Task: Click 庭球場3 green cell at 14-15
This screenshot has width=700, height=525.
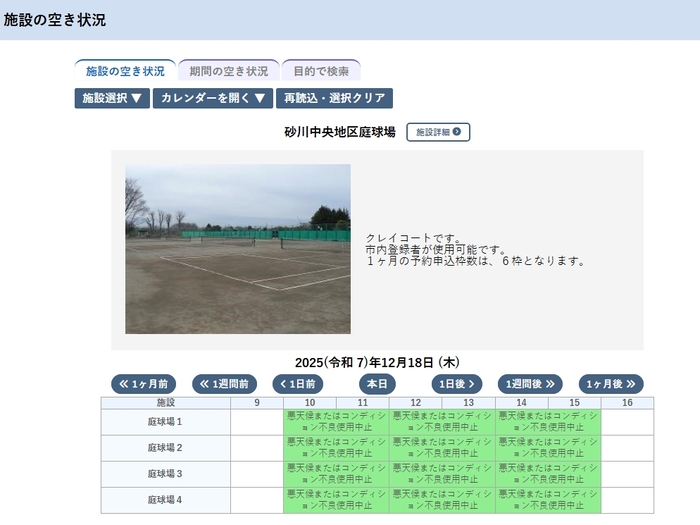Action: point(548,474)
